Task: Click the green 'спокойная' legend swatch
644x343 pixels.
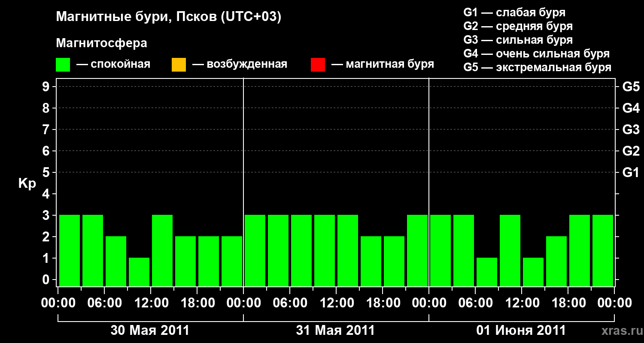Action: point(63,65)
